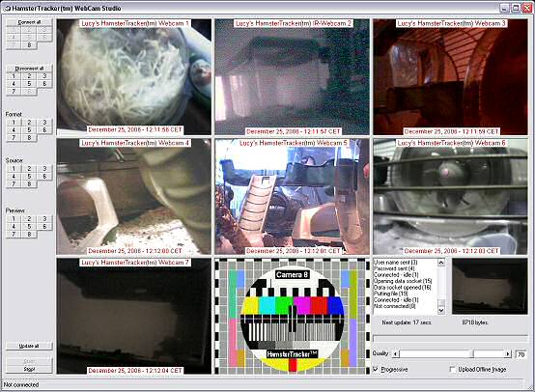
Task: Toggle Preview for camera 4
Action: coord(14,227)
